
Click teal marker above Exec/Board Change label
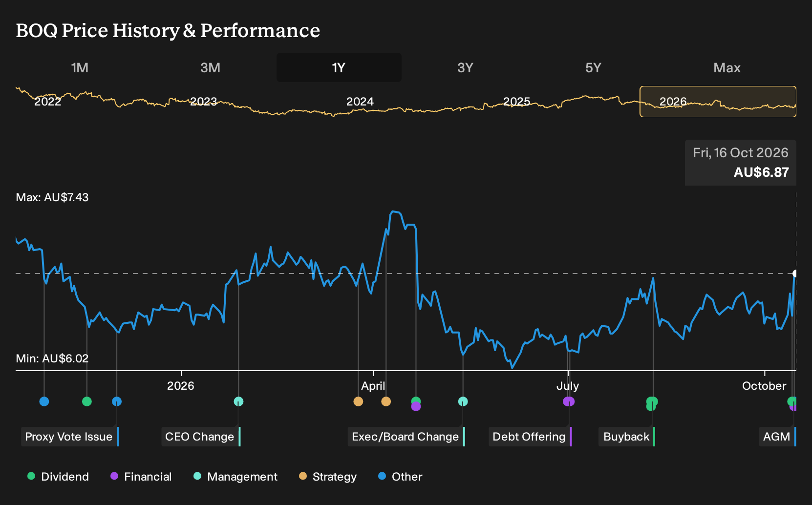pos(463,401)
